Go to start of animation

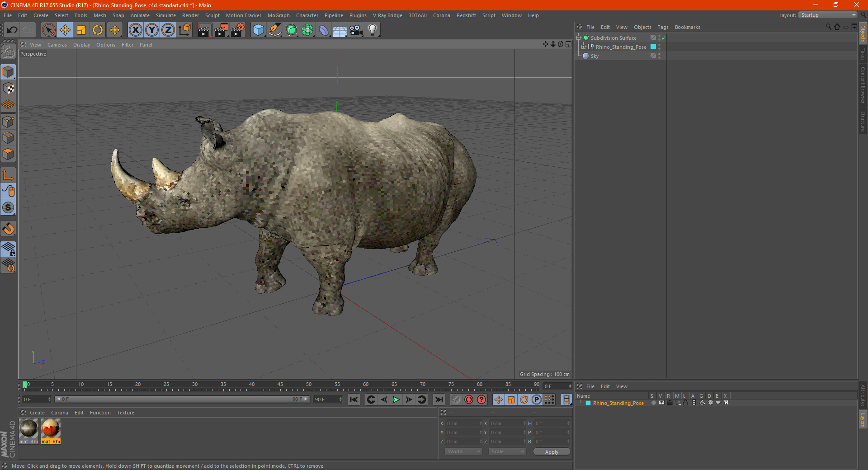pos(354,399)
